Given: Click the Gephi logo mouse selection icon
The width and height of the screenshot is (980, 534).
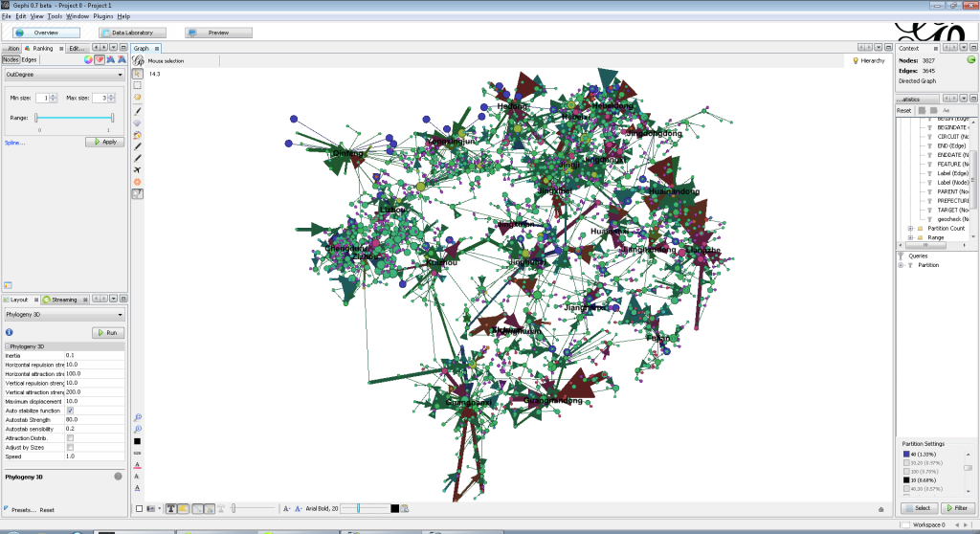Looking at the screenshot, I should (138, 60).
